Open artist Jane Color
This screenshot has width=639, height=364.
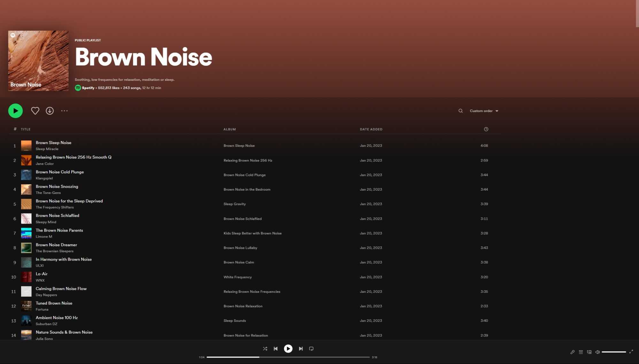(x=45, y=164)
